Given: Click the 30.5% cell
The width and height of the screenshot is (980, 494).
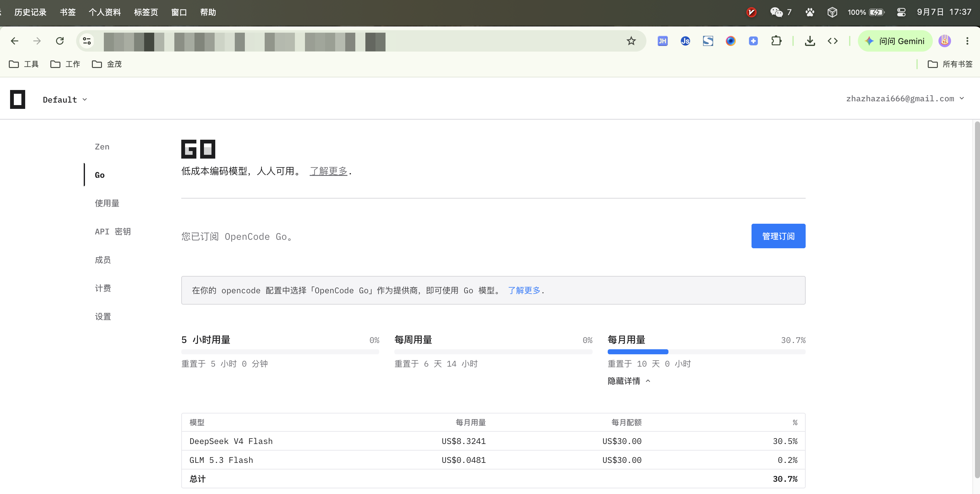Looking at the screenshot, I should [785, 441].
